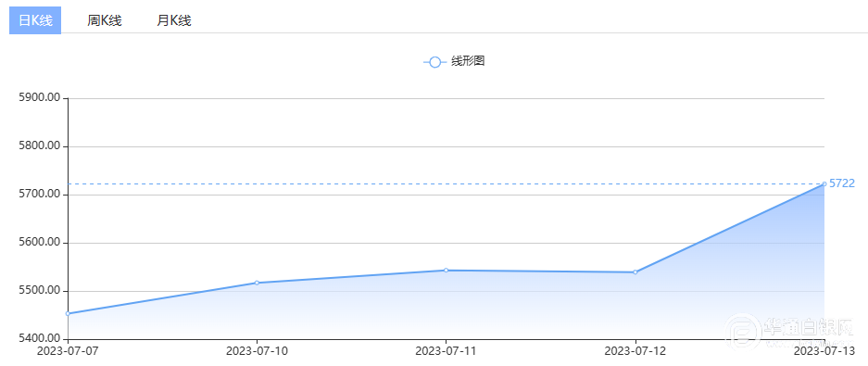Open the 月K线 tab
This screenshot has width=868, height=366.
tap(174, 21)
